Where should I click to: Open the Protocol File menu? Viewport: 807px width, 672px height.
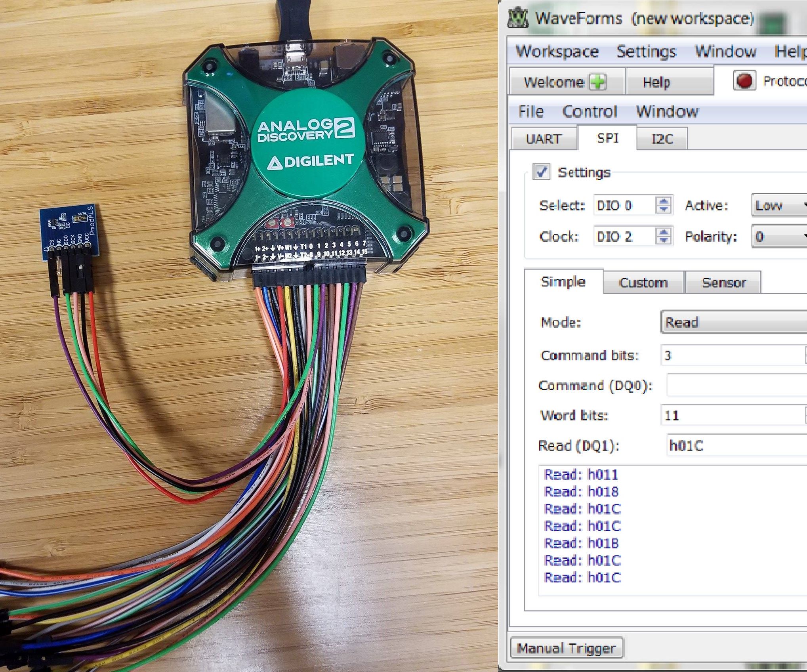[x=531, y=111]
